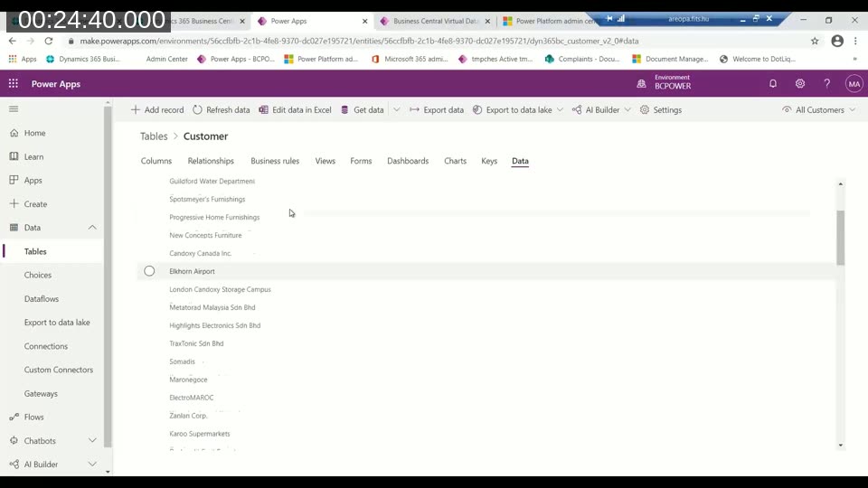Click Spotsmeyer's Furnishings record
The width and height of the screenshot is (868, 488).
pyautogui.click(x=207, y=199)
